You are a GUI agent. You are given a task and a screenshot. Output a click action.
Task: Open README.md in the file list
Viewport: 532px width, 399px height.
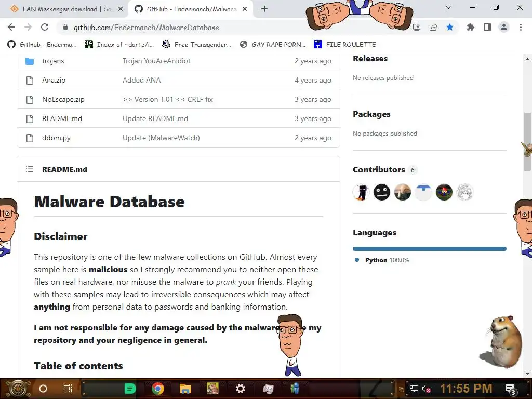coord(62,119)
